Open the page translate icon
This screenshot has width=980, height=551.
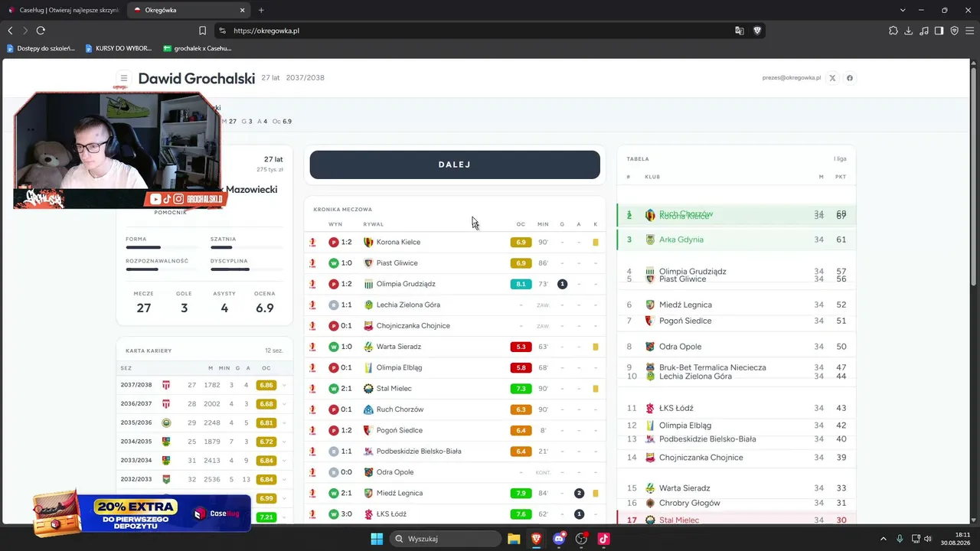[x=739, y=31]
